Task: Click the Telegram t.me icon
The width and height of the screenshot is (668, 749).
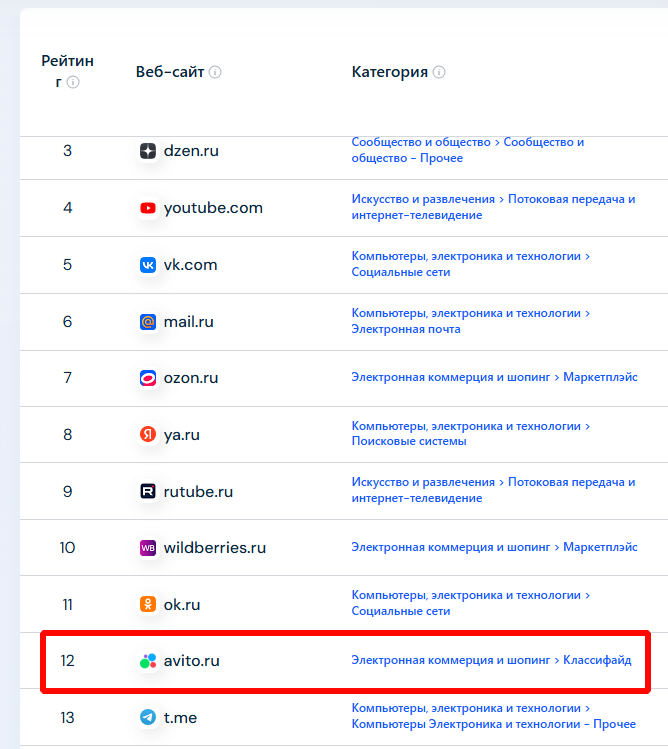Action: click(148, 717)
